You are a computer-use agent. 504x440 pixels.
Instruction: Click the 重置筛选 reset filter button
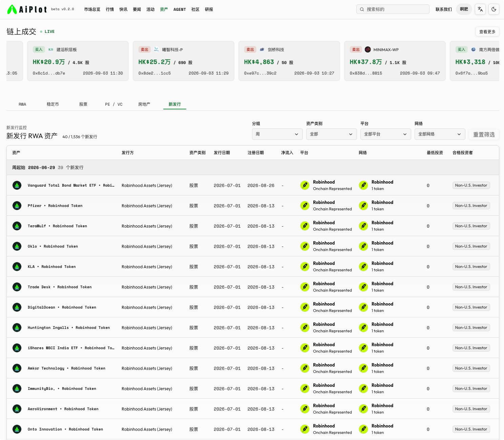click(x=484, y=134)
